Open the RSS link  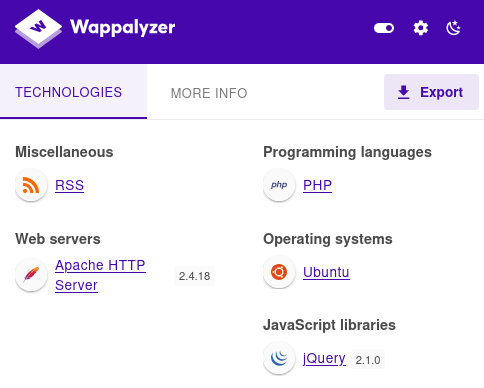[69, 185]
